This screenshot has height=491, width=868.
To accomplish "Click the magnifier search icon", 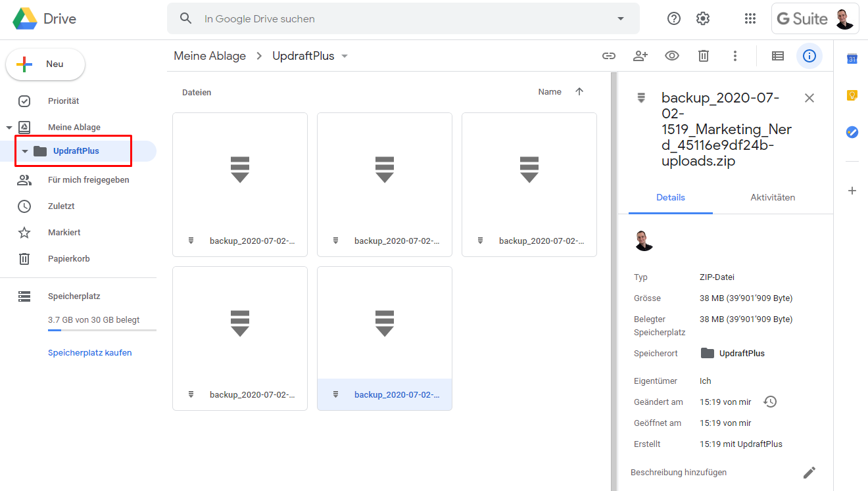I will [x=186, y=18].
